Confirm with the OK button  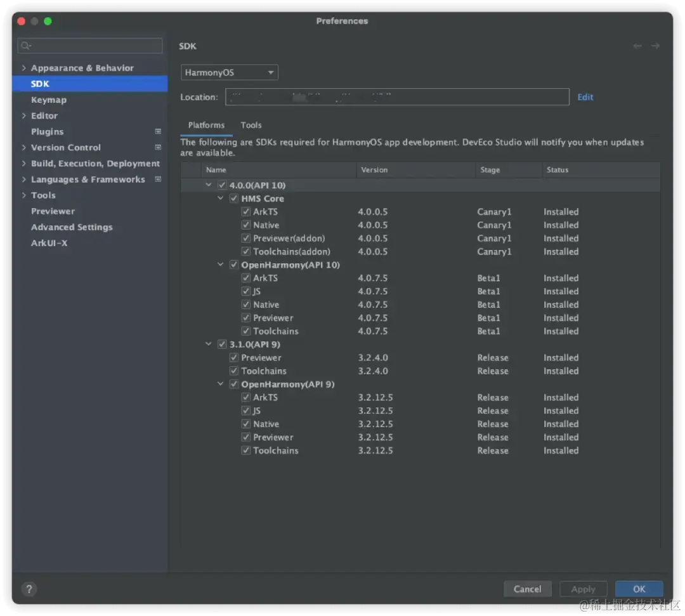tap(639, 589)
